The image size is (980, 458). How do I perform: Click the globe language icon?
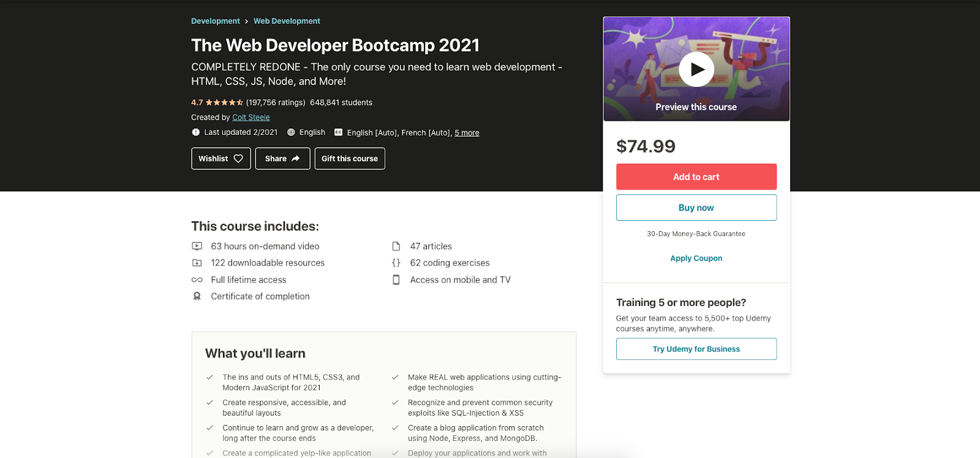point(291,132)
